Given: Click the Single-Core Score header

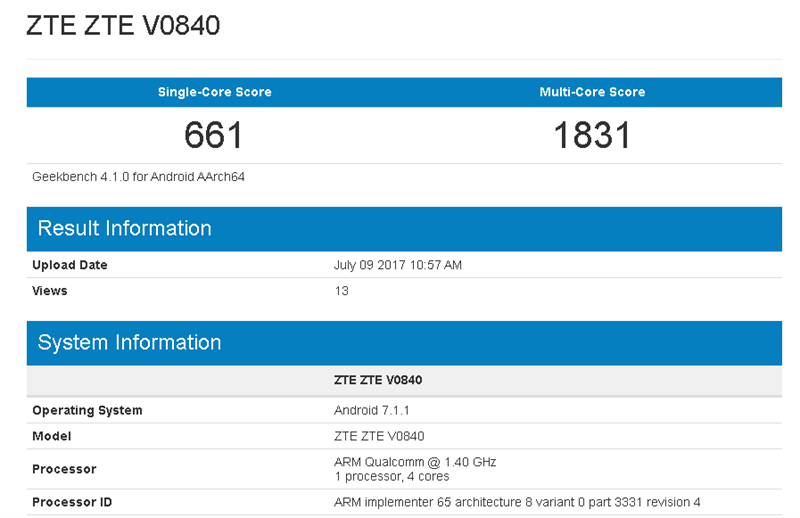Looking at the screenshot, I should click(x=214, y=92).
